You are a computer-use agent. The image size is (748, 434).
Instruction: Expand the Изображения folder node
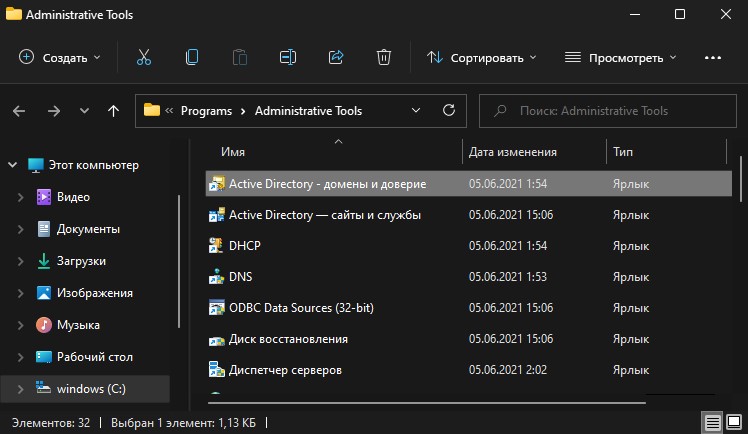21,293
